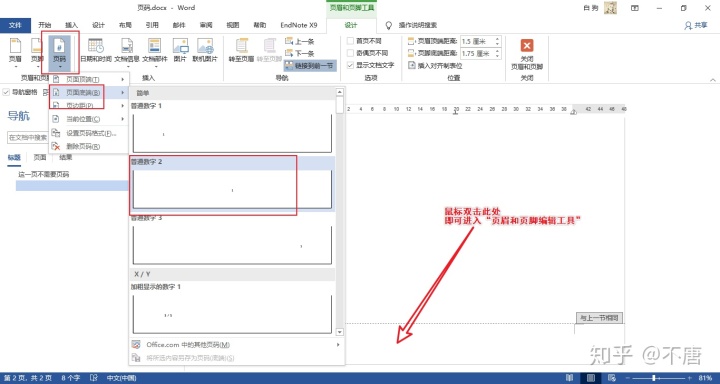Viewport: 720px width, 384px height.
Task: Click gallery scrollbar up arrow
Action: point(340,91)
